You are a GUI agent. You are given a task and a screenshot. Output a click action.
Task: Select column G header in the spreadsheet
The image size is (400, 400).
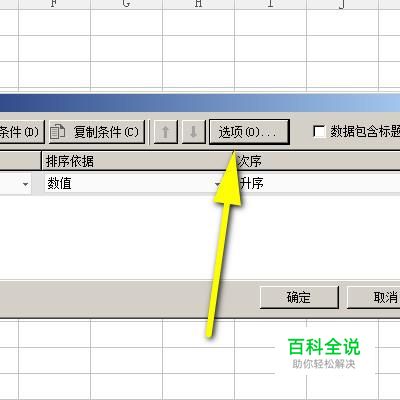click(x=126, y=4)
